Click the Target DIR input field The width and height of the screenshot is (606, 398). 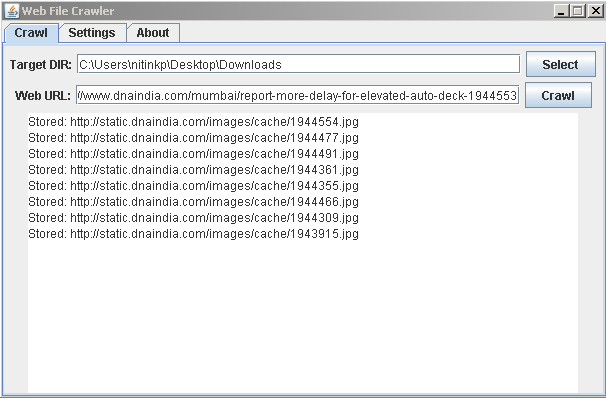coord(298,64)
